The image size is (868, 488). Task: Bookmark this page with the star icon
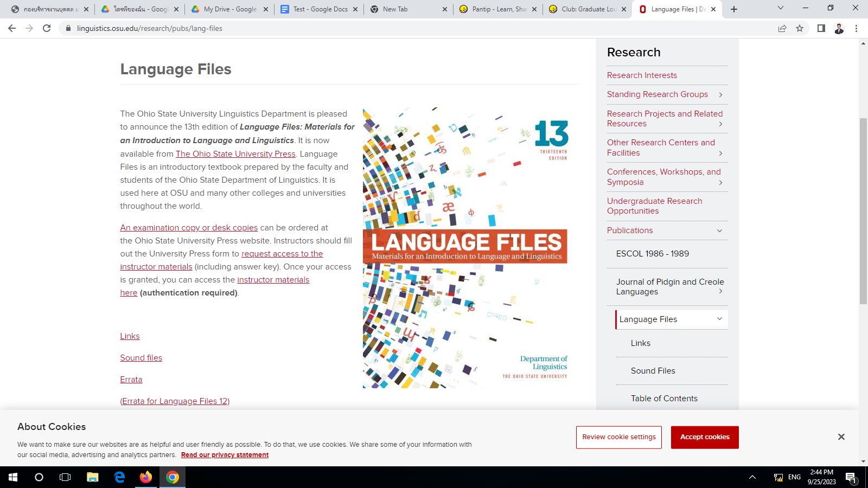click(x=800, y=28)
